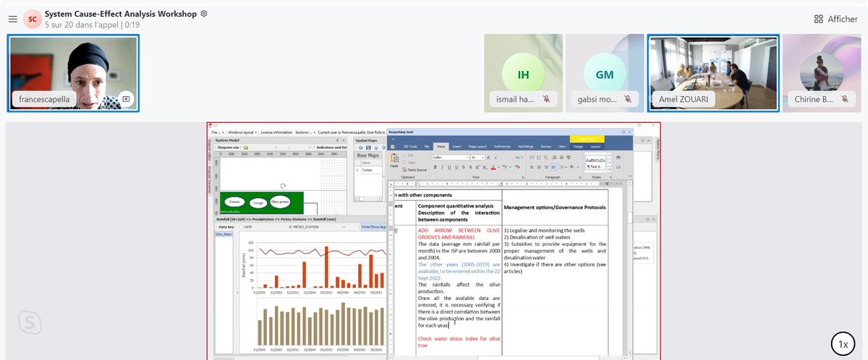Switch to the ISP Tools tab
This screenshot has width=868, height=360.
tap(410, 147)
